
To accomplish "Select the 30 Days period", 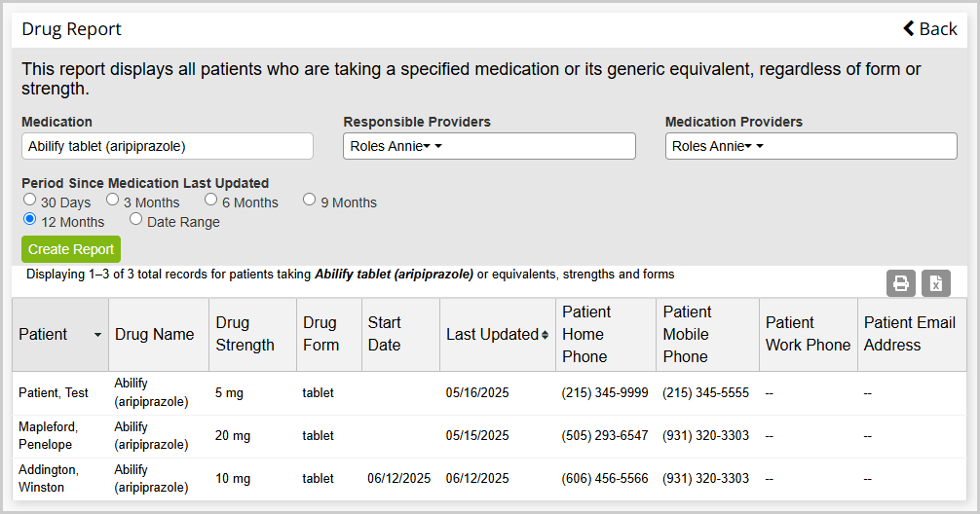I will (29, 200).
